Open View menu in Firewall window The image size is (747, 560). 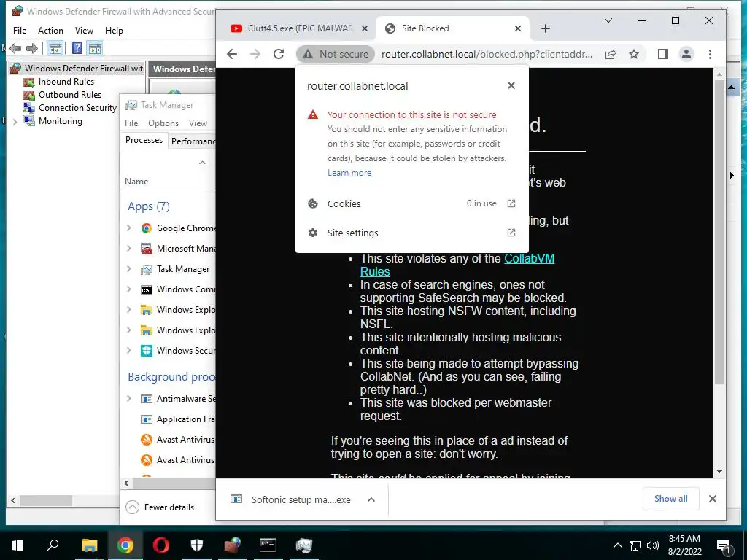[x=84, y=31]
